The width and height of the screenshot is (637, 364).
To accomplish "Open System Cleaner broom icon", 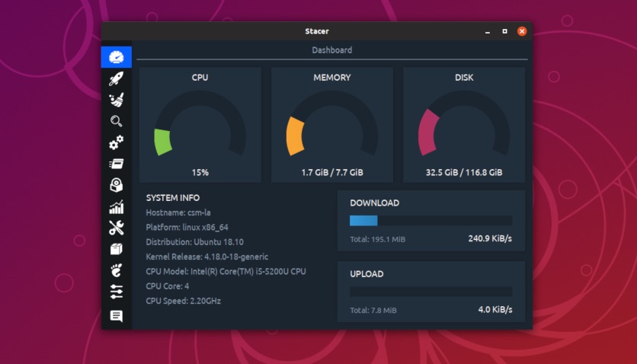I will point(116,100).
